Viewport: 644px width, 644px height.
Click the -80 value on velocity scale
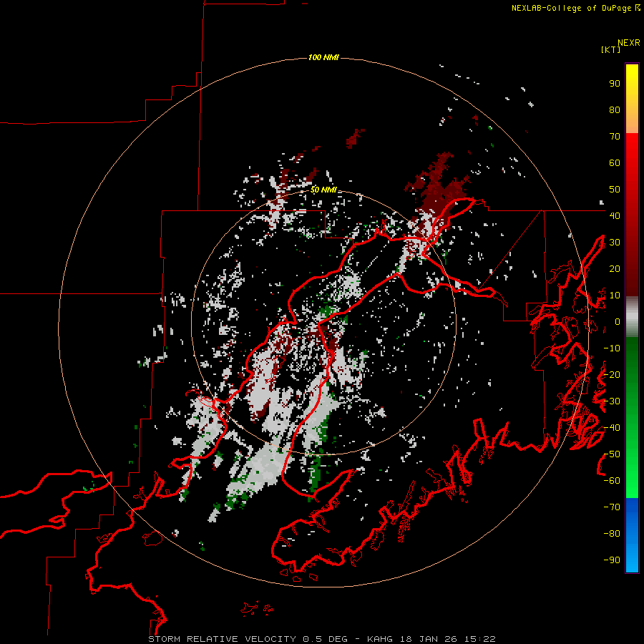click(x=612, y=534)
